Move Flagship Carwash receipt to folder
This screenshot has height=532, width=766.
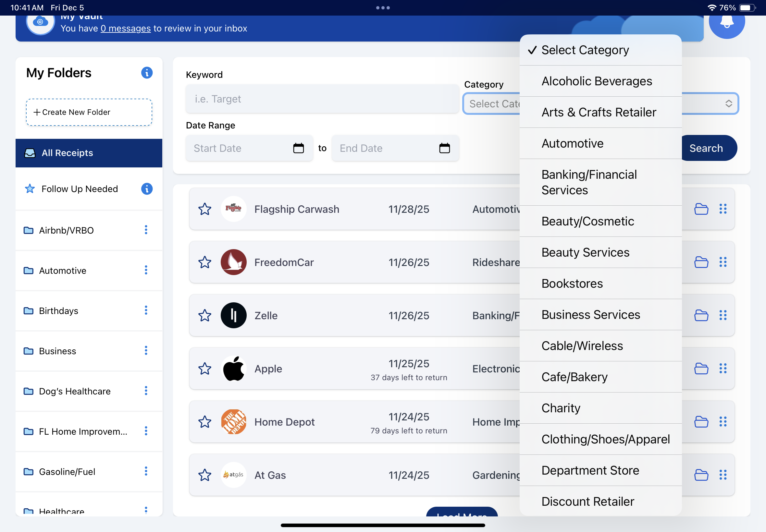[701, 209]
